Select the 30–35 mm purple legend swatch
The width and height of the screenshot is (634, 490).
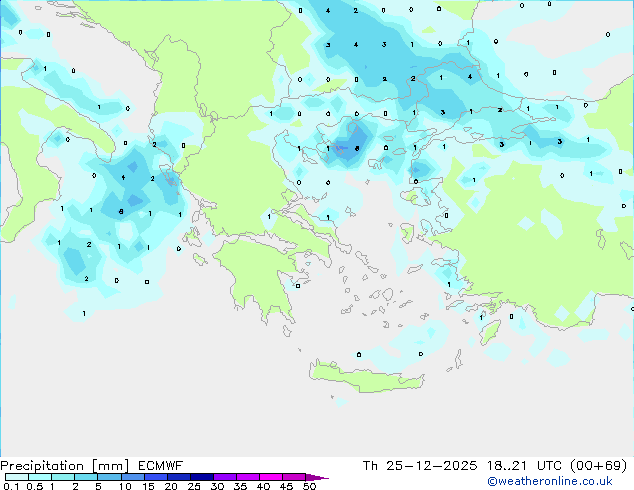tap(224, 477)
